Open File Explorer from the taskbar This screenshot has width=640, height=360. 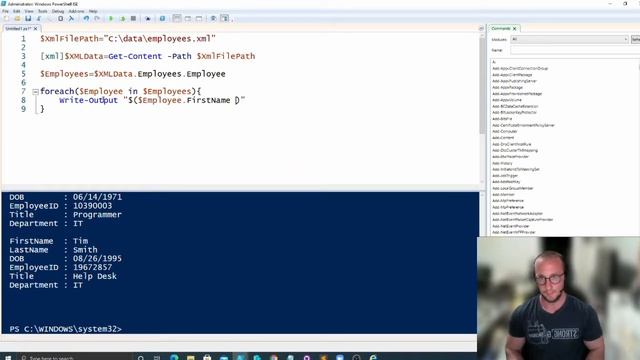coord(191,358)
